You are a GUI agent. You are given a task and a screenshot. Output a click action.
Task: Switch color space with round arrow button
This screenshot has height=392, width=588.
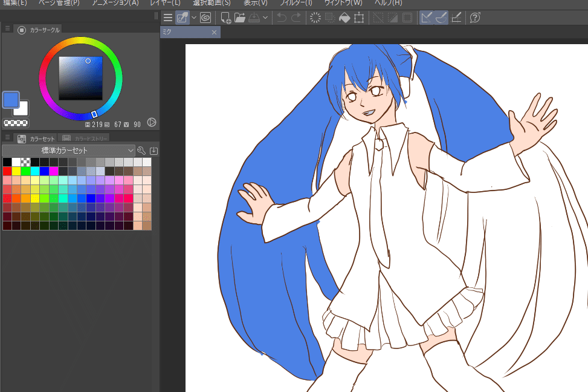coord(152,122)
